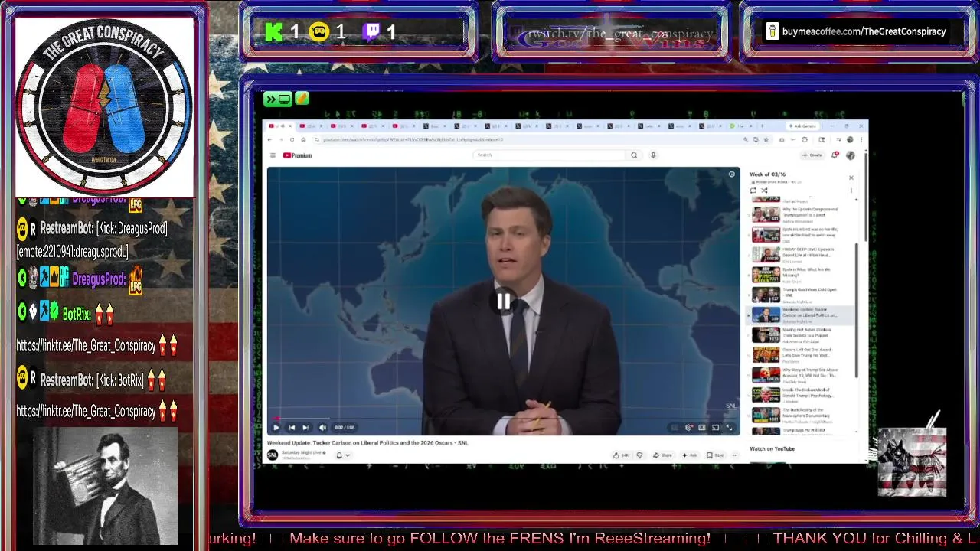Viewport: 980px width, 551px height.
Task: Click the search magnifier button
Action: (634, 155)
